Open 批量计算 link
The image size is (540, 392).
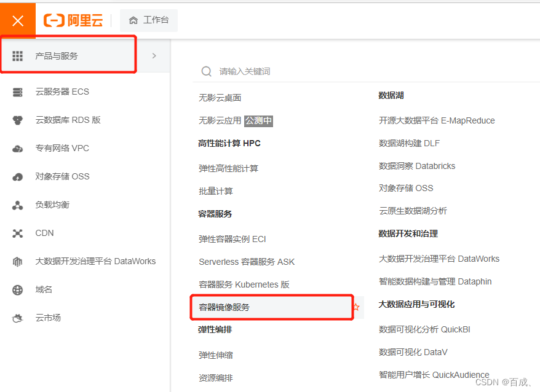click(216, 191)
